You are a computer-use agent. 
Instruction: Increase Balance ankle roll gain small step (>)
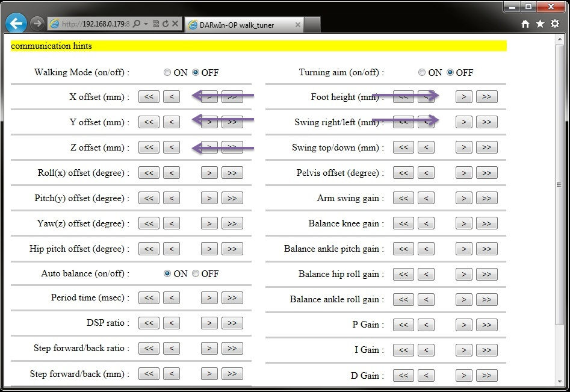tap(464, 299)
